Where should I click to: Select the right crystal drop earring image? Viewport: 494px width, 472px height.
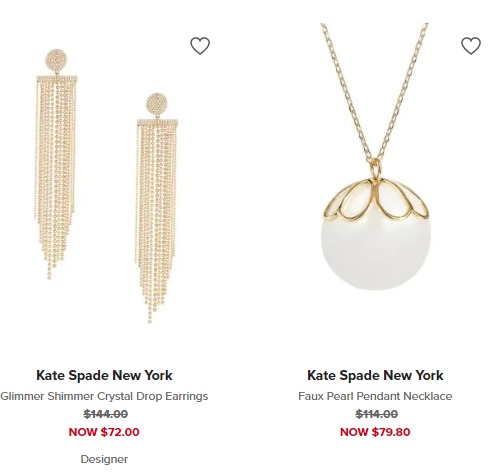point(157,208)
